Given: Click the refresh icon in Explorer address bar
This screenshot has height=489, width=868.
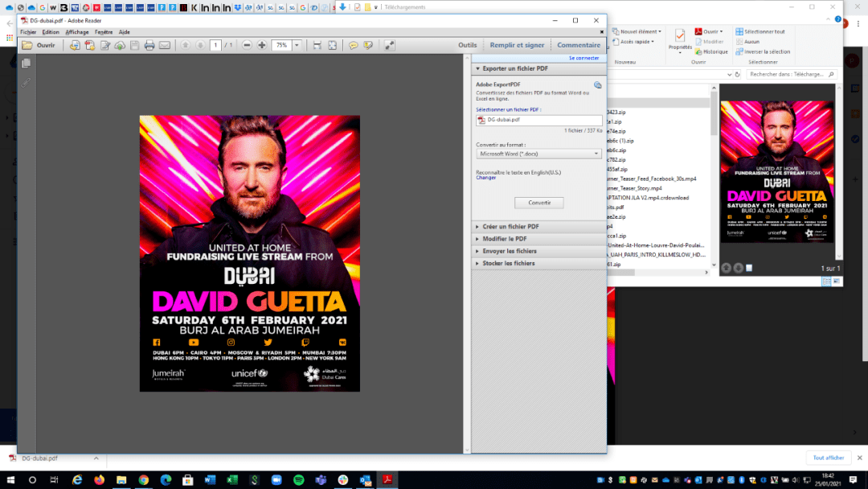Looking at the screenshot, I should coord(737,74).
